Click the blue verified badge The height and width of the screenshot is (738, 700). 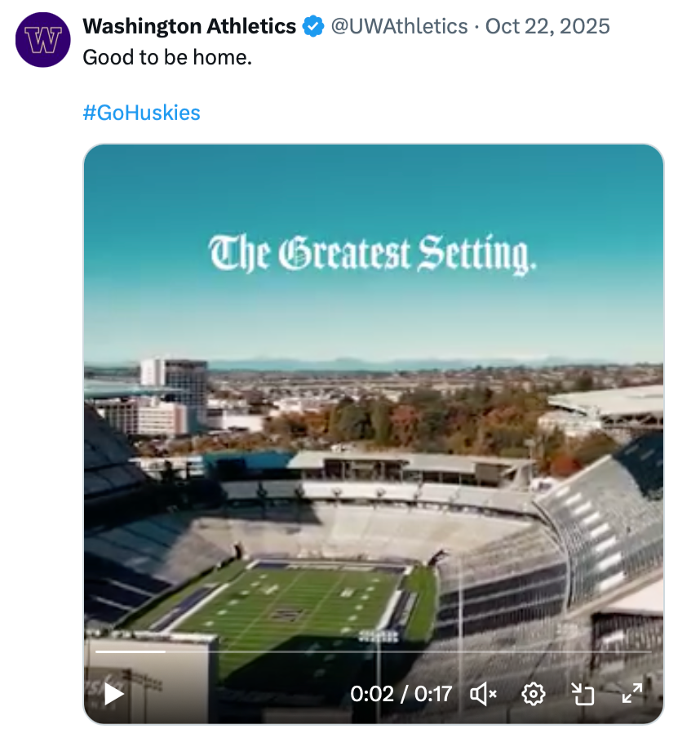(x=312, y=27)
